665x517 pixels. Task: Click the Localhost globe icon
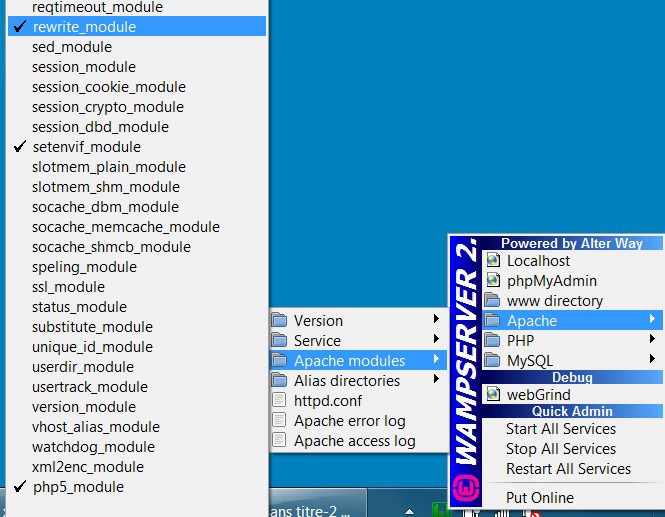pos(492,260)
